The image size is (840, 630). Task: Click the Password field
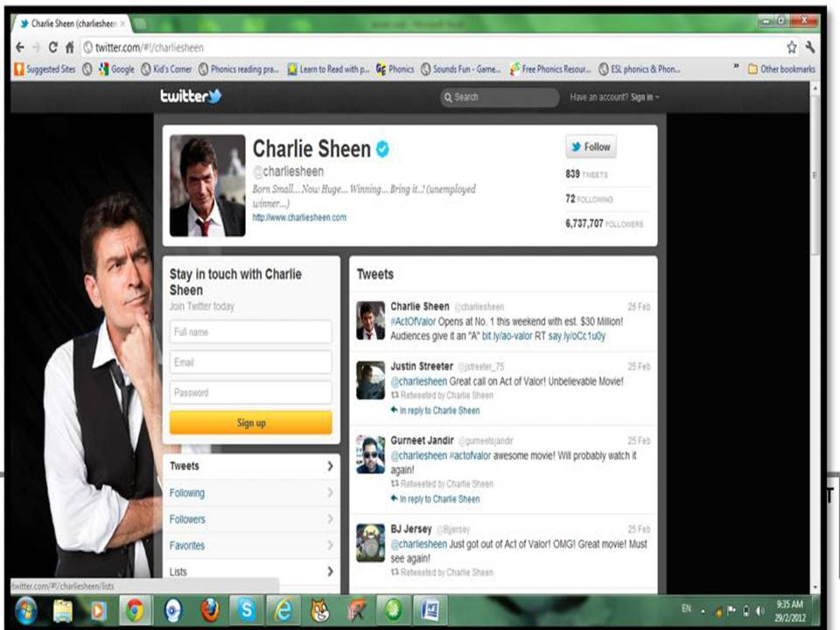(251, 393)
